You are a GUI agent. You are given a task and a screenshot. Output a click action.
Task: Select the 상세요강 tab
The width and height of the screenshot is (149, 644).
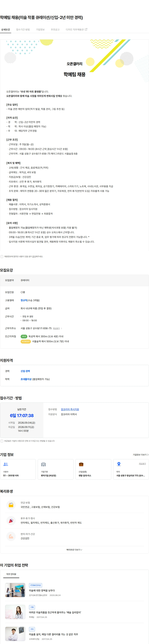click(5, 30)
